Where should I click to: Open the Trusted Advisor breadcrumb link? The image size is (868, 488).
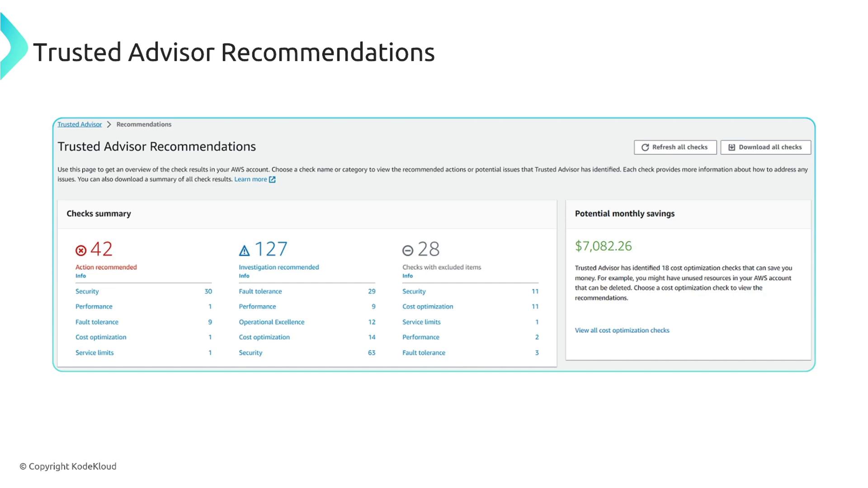click(x=80, y=124)
